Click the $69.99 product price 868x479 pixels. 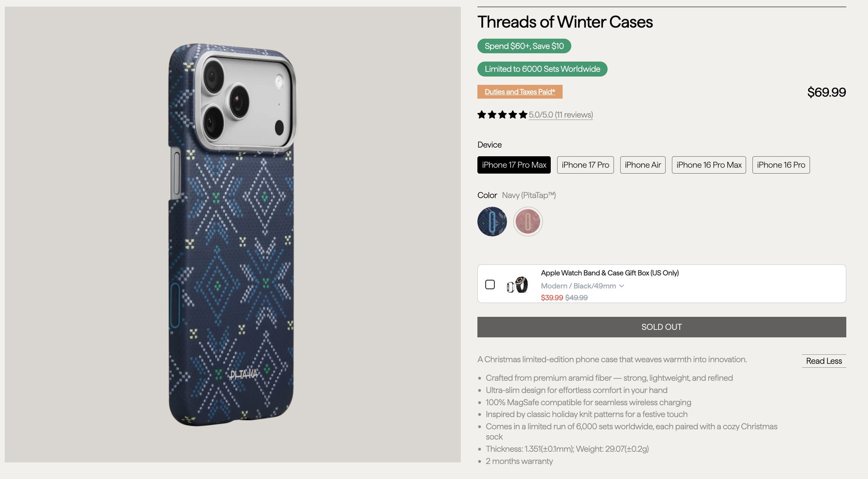tap(826, 92)
